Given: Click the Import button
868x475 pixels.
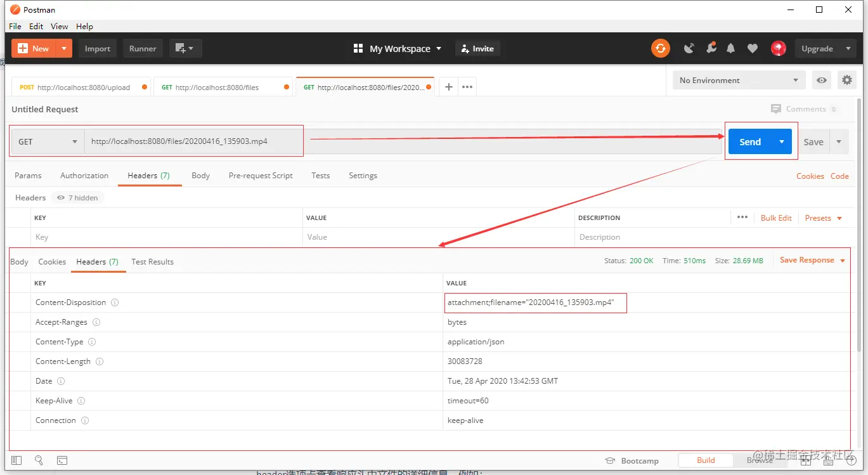Looking at the screenshot, I should click(x=98, y=48).
